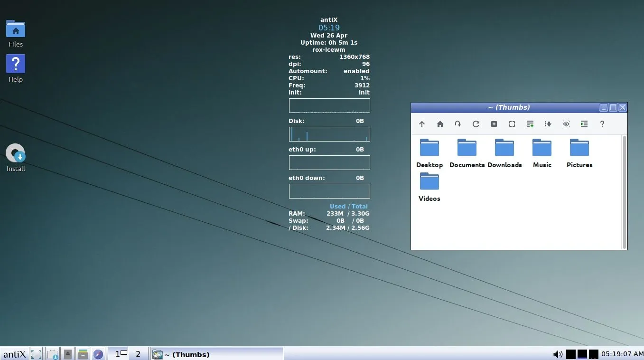
Task: Switch to workspace 2
Action: [x=138, y=354]
